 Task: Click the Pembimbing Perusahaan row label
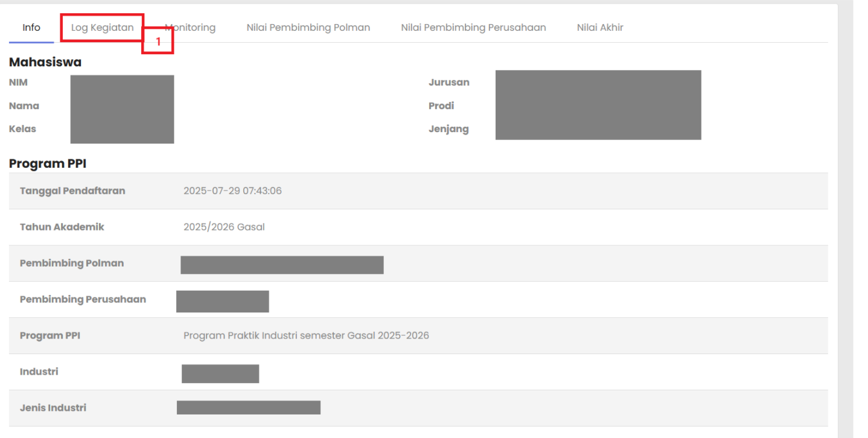point(83,300)
